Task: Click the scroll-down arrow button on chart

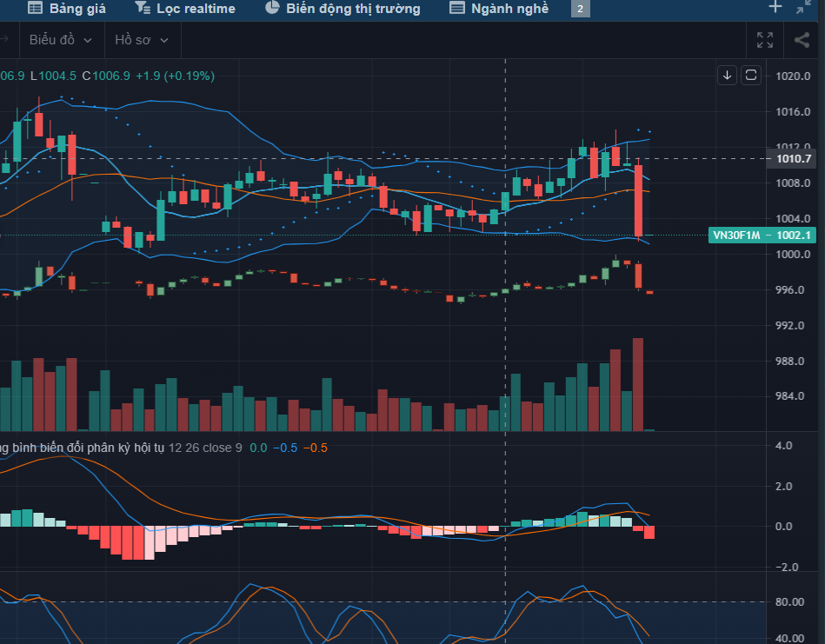Action: tap(727, 76)
